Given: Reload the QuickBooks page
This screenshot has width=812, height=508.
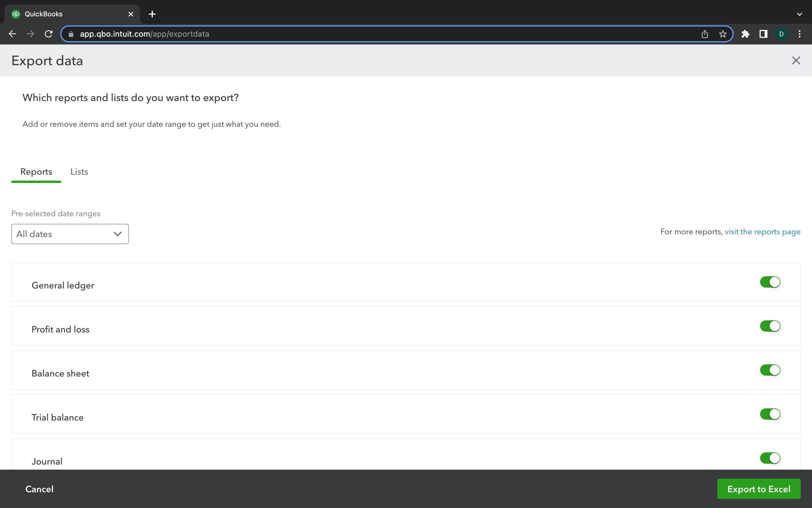Looking at the screenshot, I should (x=49, y=34).
